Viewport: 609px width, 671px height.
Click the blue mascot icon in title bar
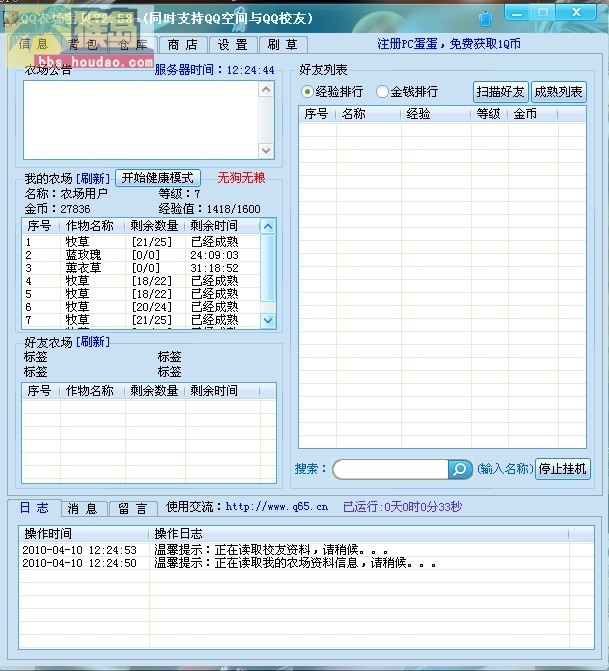pyautogui.click(x=485, y=19)
